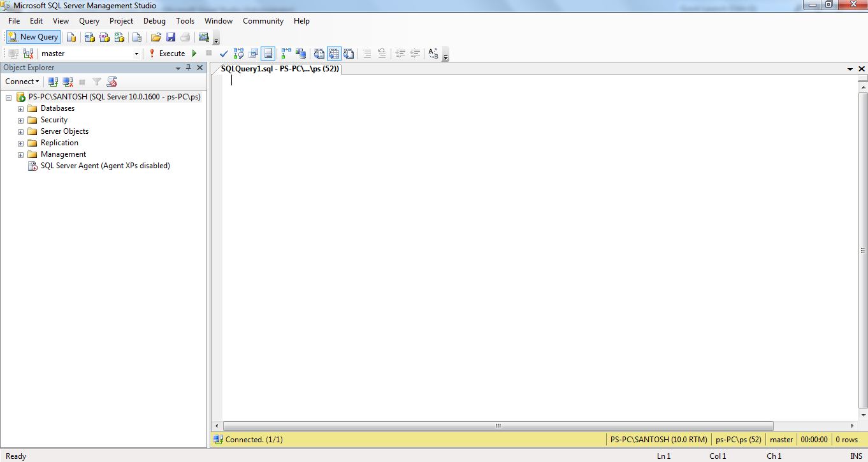Open the View menu
The height and width of the screenshot is (462, 868).
(x=61, y=21)
